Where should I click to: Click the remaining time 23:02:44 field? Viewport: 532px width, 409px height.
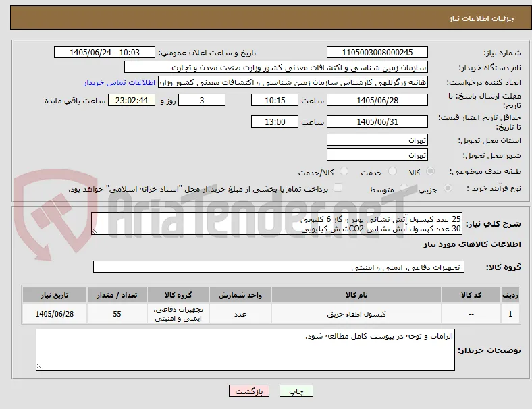(x=132, y=101)
